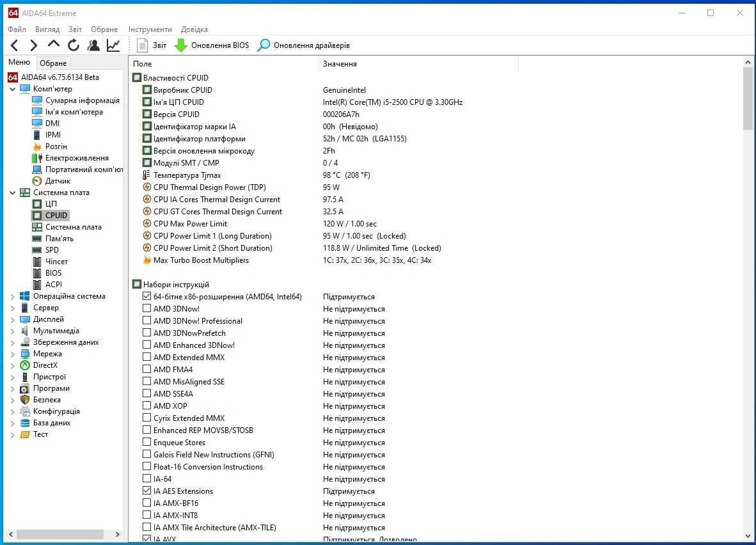Open the user profile toolbar icon
756x545 pixels.
click(93, 45)
